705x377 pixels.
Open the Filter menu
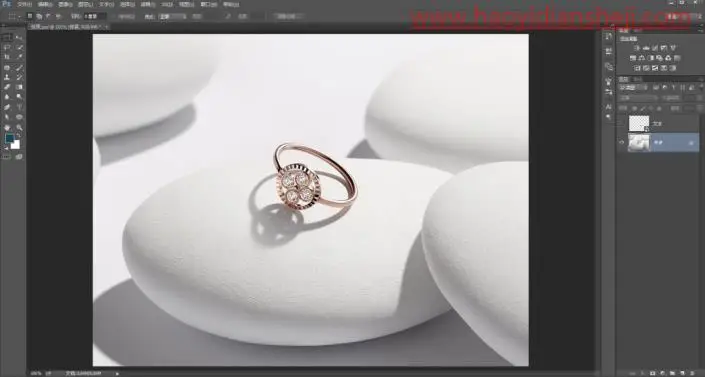click(x=148, y=4)
